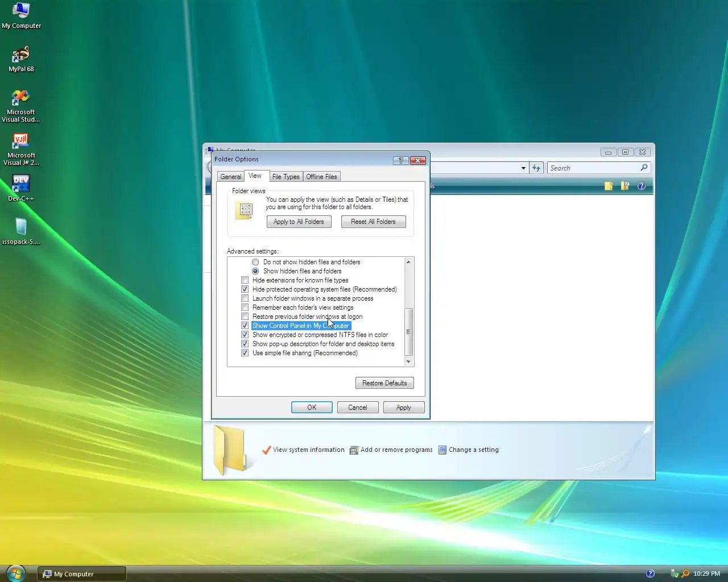
Task: Click the refresh arrows in the Explorer address bar
Action: coord(536,168)
